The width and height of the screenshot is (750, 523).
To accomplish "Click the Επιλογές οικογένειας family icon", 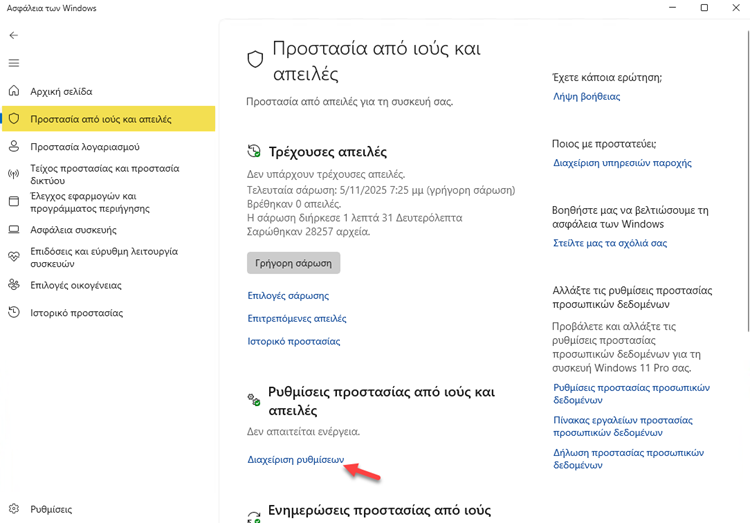I will click(x=14, y=285).
